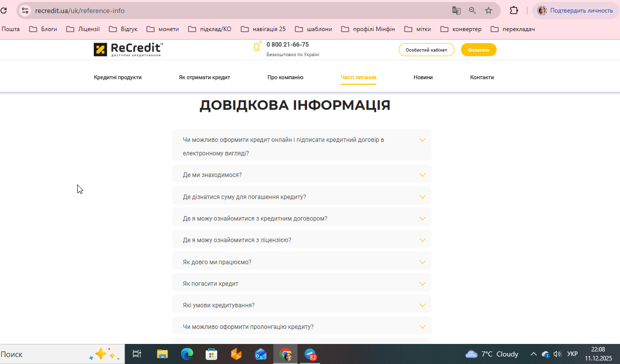Image resolution: width=620 pixels, height=364 pixels.
Task: Open the Ліцензії bookmark folder
Action: click(83, 29)
